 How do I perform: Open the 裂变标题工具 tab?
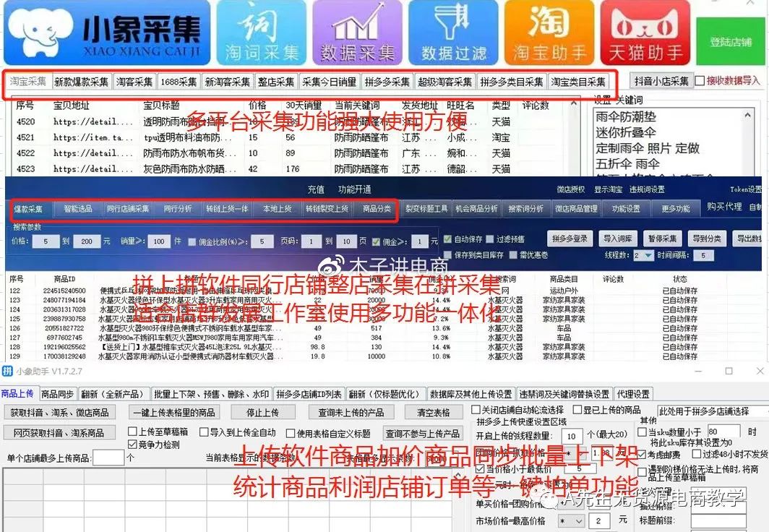(426, 209)
